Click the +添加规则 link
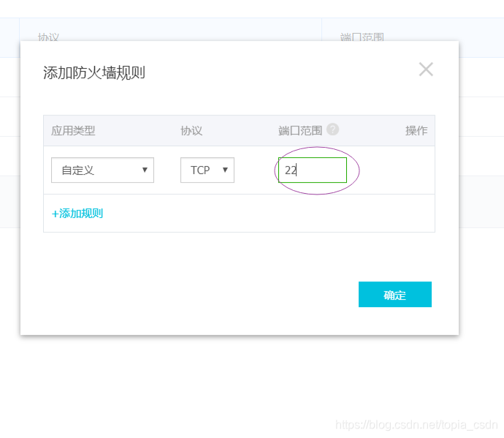The height and width of the screenshot is (438, 504). [x=77, y=214]
